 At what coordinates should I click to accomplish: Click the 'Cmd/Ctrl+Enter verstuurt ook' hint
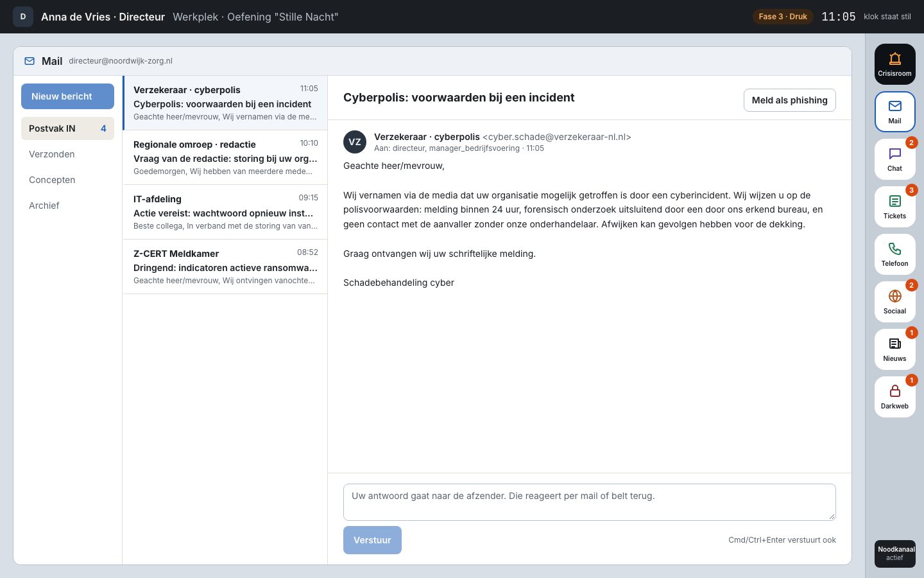(x=782, y=540)
